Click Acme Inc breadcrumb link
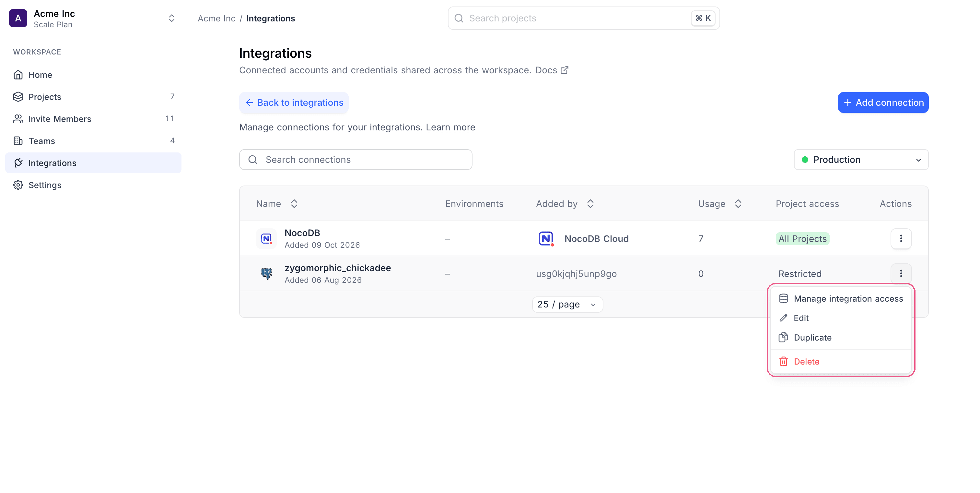The height and width of the screenshot is (493, 980). click(x=216, y=18)
